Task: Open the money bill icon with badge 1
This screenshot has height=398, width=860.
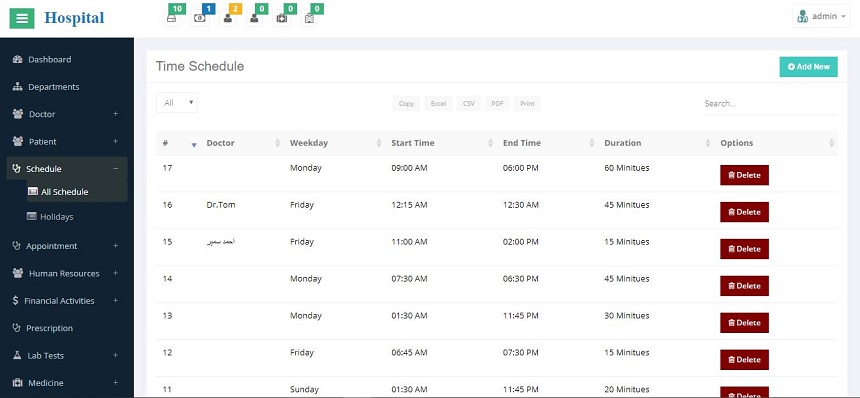Action: 200,18
